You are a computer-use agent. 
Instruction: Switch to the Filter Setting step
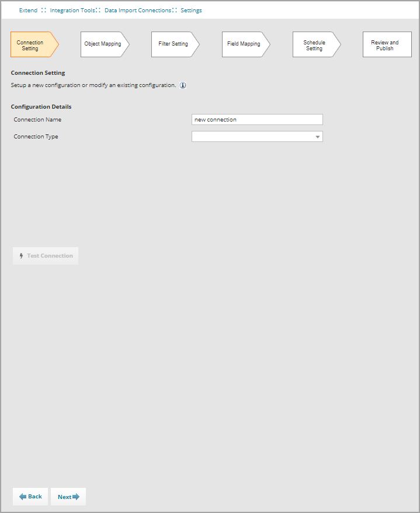point(173,44)
